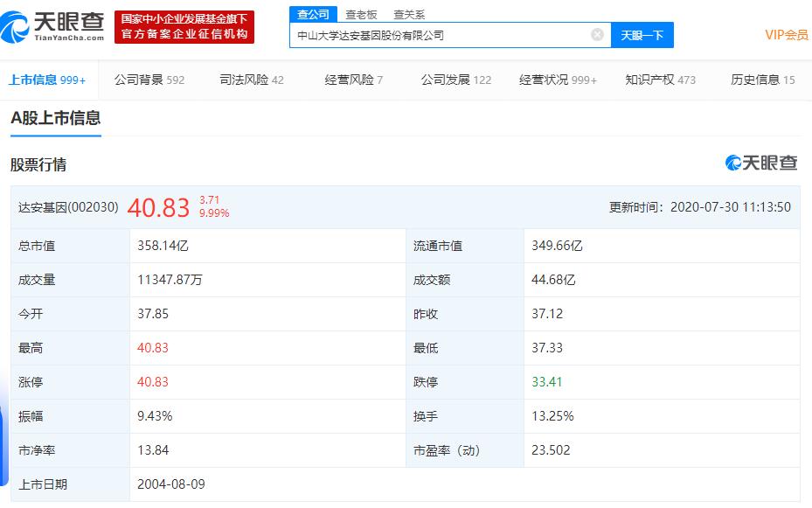
Task: Open the 经营风险 section tab
Action: click(347, 79)
